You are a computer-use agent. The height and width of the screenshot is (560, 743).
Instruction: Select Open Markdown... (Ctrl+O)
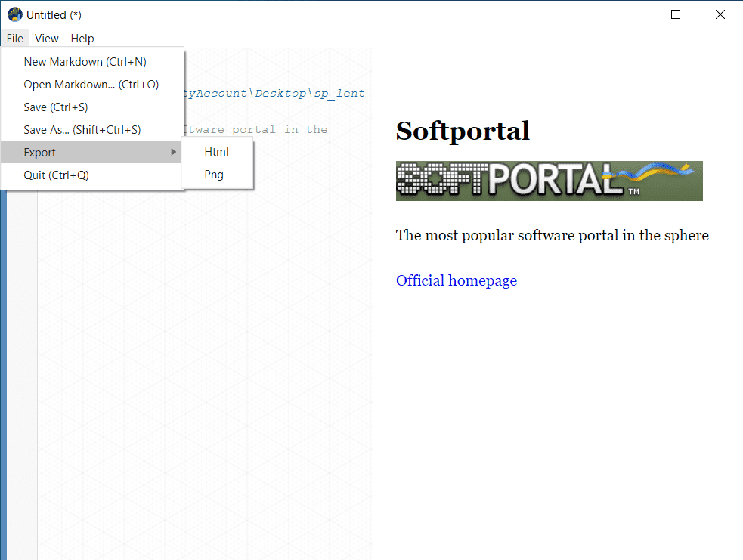(92, 85)
